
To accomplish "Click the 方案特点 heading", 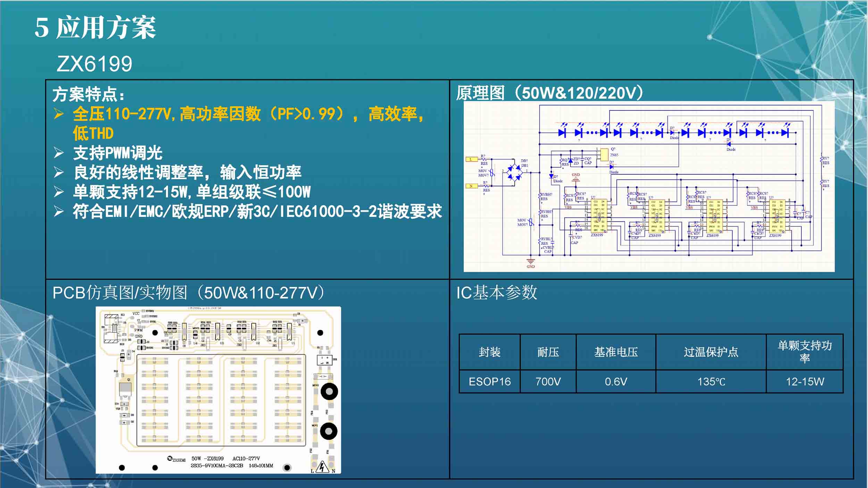I will 88,94.
